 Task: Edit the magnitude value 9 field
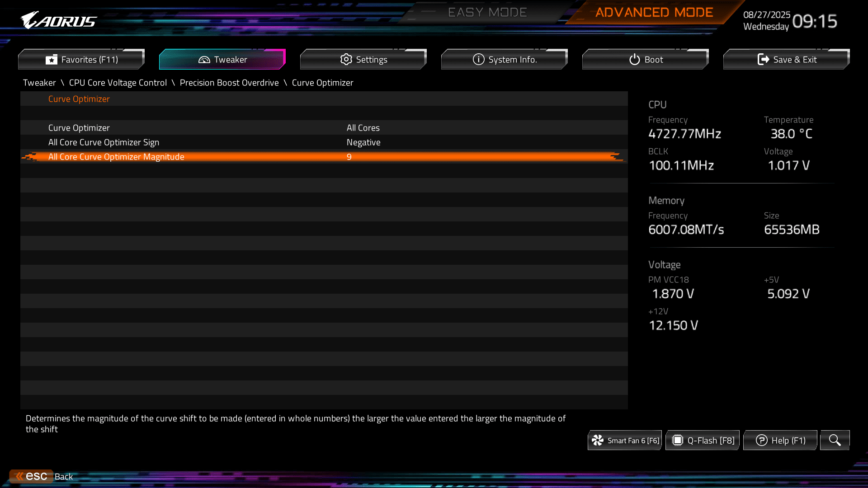(349, 157)
